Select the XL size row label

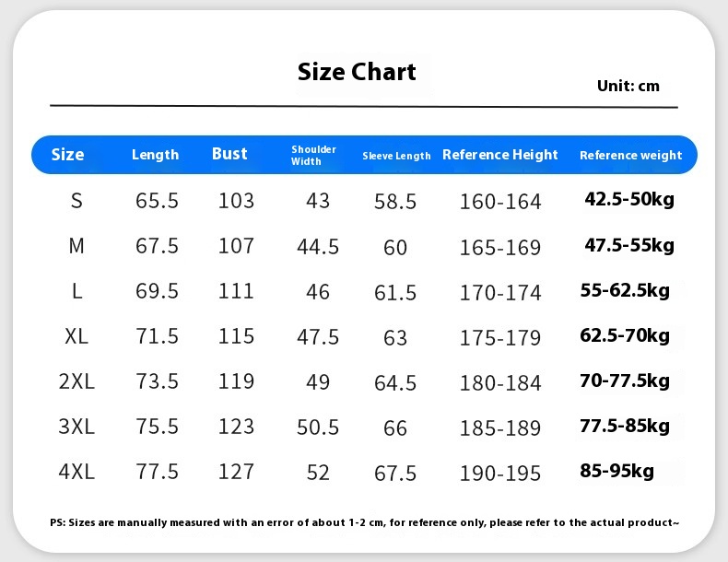(x=76, y=336)
